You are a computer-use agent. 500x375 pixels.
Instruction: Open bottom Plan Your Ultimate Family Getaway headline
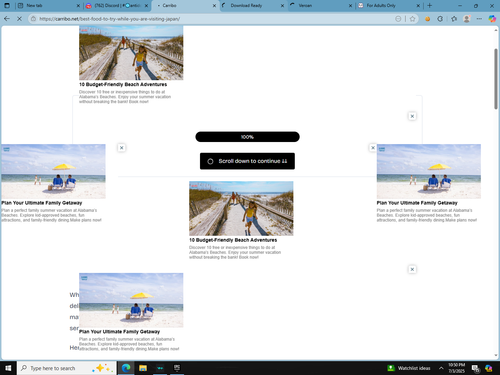tap(119, 332)
